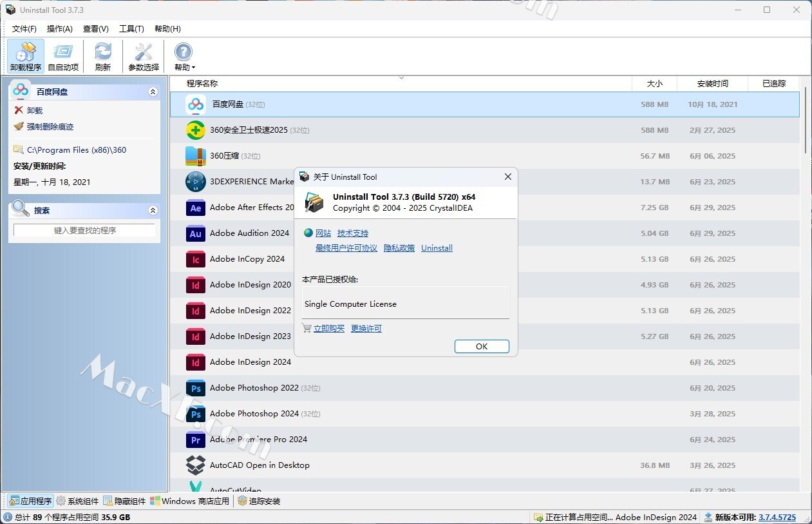Click the Adobe InDesign 2024 row icon
Image resolution: width=812 pixels, height=524 pixels.
click(196, 362)
